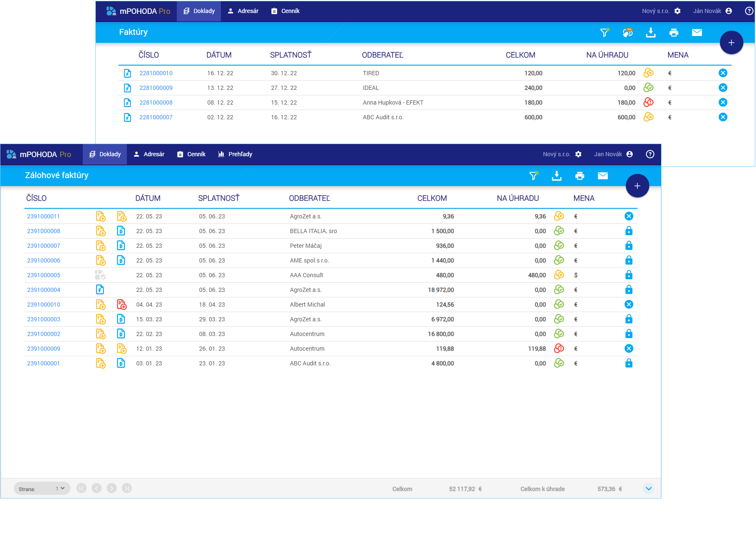
Task: Open Doklady menu in front window
Action: click(105, 154)
